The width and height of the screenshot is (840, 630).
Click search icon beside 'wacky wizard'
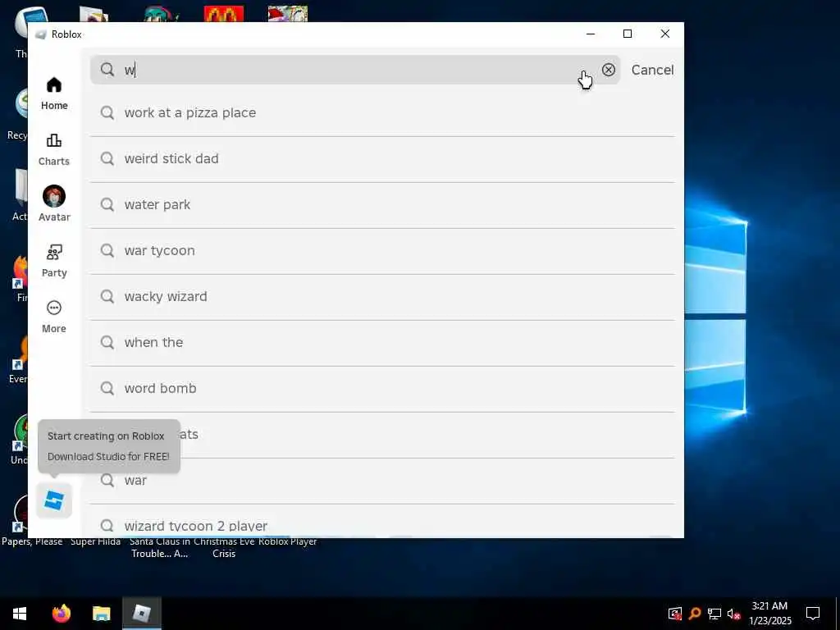107,296
